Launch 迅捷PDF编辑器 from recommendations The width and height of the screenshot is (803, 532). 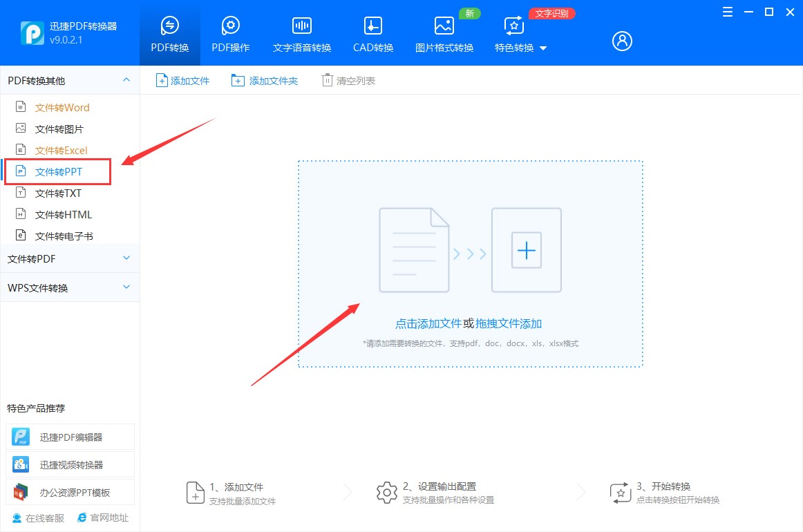coord(69,437)
